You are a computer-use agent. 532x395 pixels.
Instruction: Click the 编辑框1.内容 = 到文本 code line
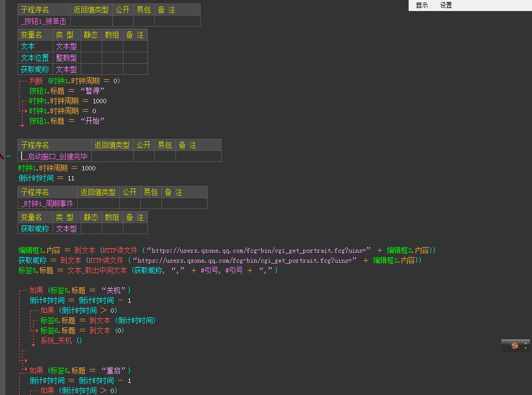(x=227, y=250)
